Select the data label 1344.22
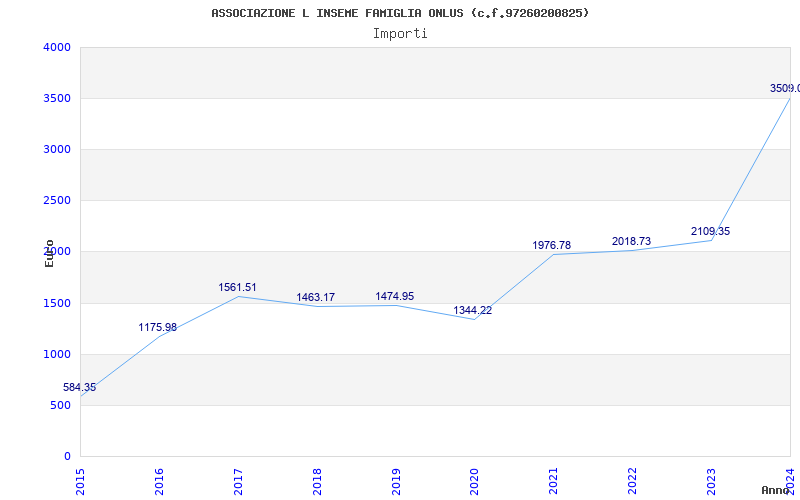Viewport: 800px width, 500px height. click(473, 310)
